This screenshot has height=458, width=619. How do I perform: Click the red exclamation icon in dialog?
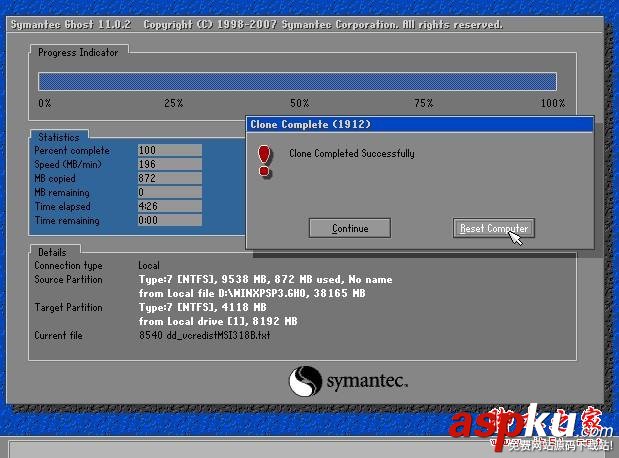click(264, 161)
